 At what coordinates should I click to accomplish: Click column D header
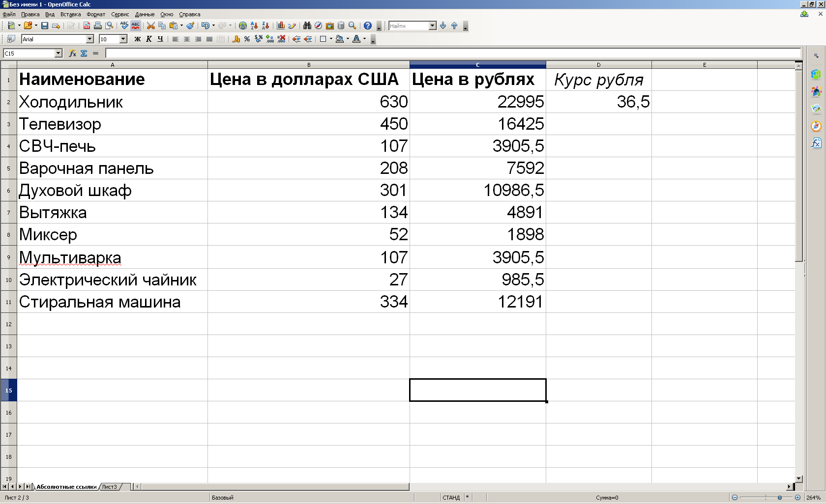tap(598, 65)
